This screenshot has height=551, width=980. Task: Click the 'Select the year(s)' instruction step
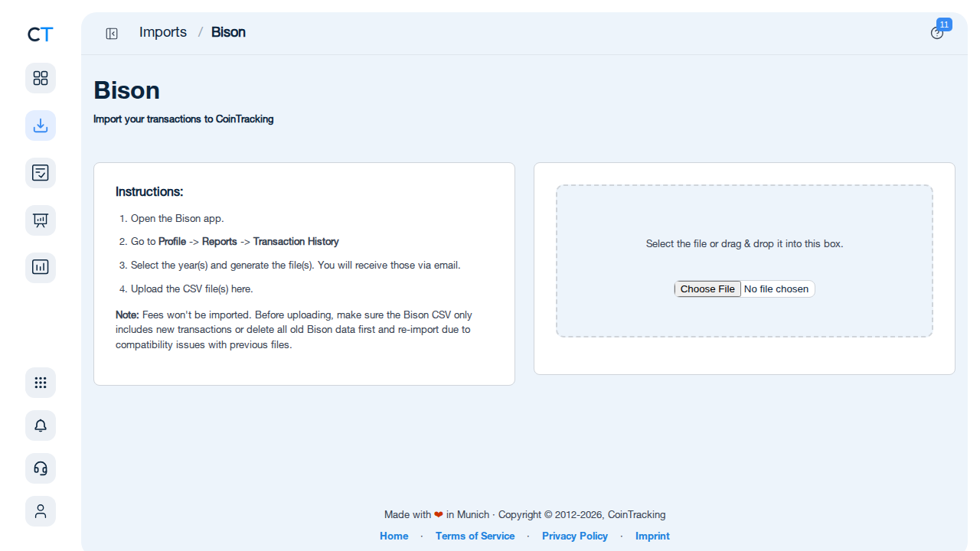click(296, 265)
